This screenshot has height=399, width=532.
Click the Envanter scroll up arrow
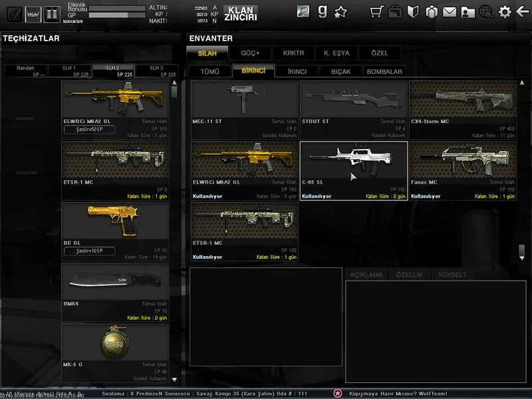(x=522, y=82)
